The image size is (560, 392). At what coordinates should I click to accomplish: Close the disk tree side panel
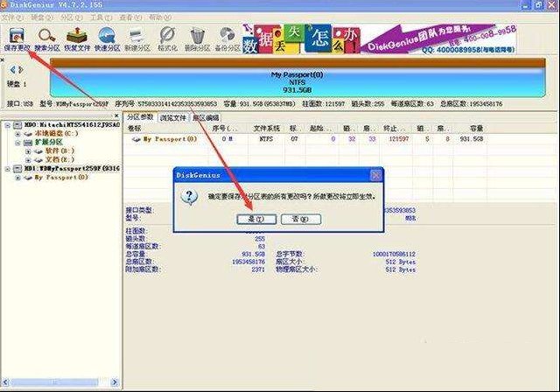(x=116, y=115)
